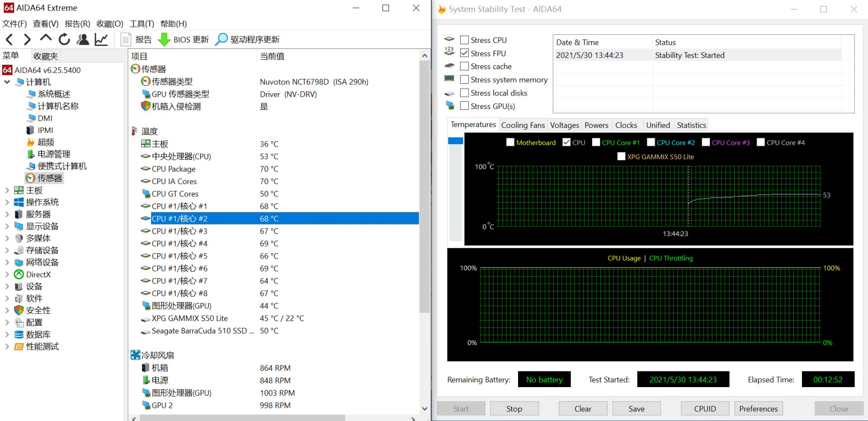The image size is (868, 421).
Task: Uncheck the Stress FPU checkbox
Action: click(464, 53)
